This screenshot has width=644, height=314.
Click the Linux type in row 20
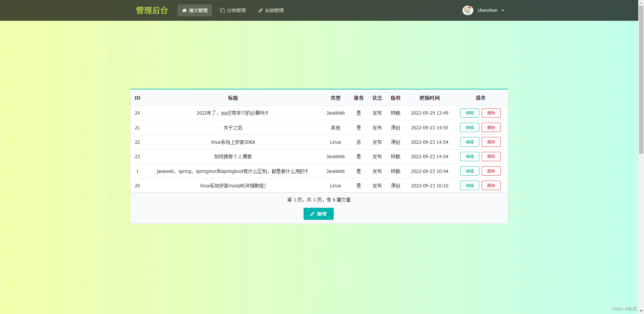coord(335,186)
